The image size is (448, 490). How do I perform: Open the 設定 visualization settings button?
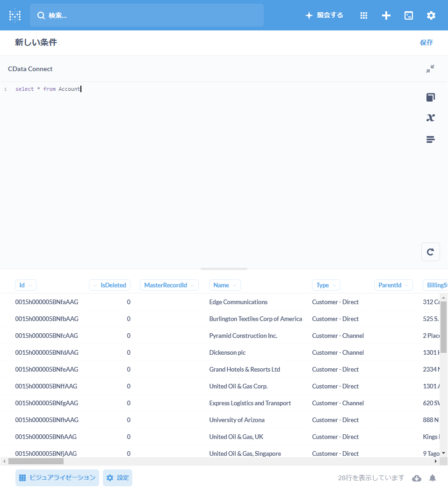117,478
